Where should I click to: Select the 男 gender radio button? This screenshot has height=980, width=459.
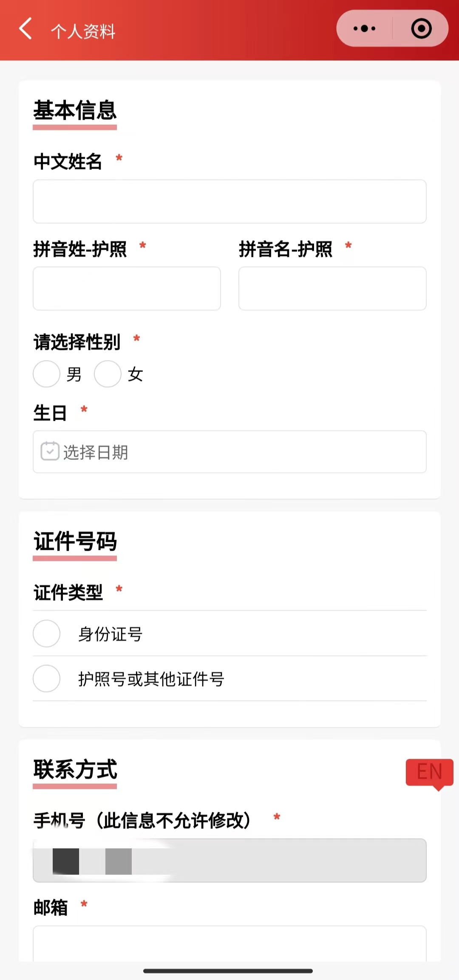pyautogui.click(x=46, y=374)
